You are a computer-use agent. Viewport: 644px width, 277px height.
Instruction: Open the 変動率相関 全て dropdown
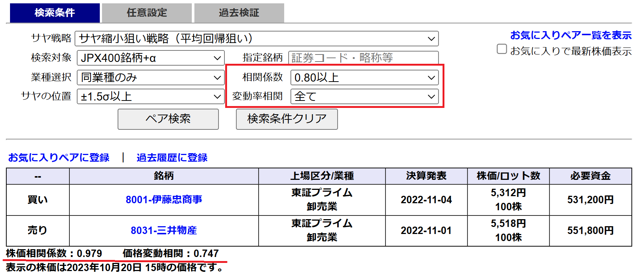click(365, 96)
